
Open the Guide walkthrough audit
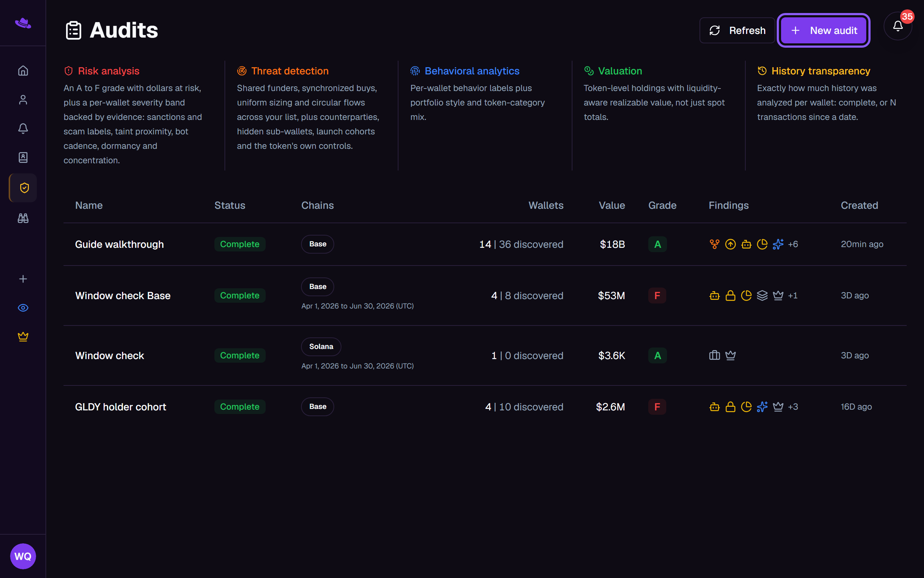[119, 244]
